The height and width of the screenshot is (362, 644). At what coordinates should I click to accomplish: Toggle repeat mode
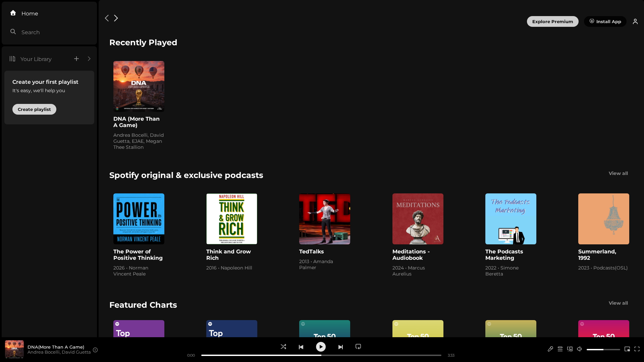[x=358, y=347]
